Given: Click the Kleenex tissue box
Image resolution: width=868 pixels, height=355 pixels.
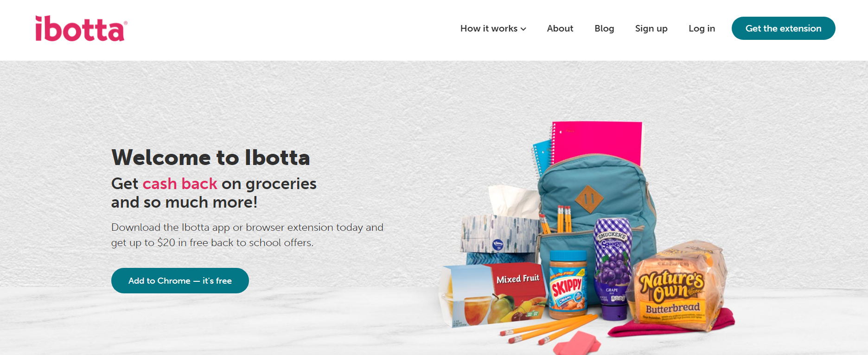Looking at the screenshot, I should (498, 234).
